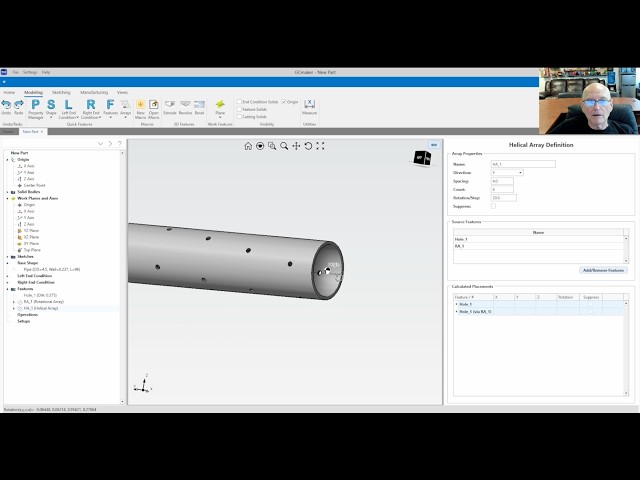640x480 pixels.
Task: Toggle Suppress for Hole_1 (via RA_1) row
Action: pyautogui.click(x=591, y=311)
